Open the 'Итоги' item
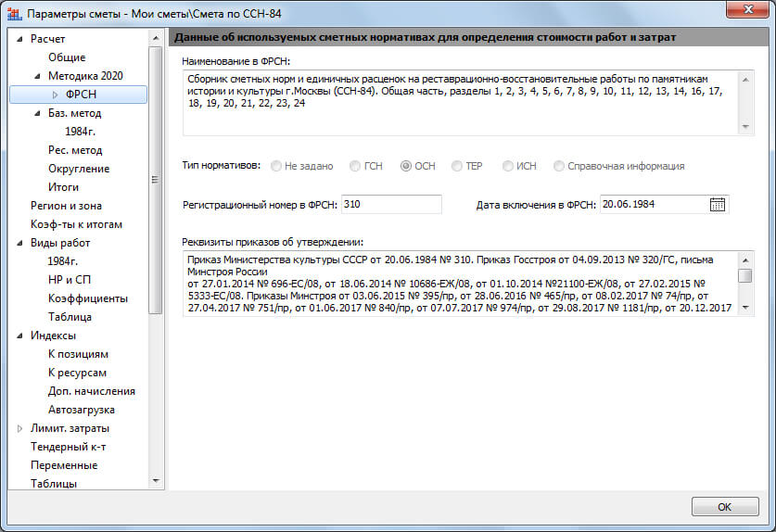Image resolution: width=776 pixels, height=532 pixels. coord(63,187)
